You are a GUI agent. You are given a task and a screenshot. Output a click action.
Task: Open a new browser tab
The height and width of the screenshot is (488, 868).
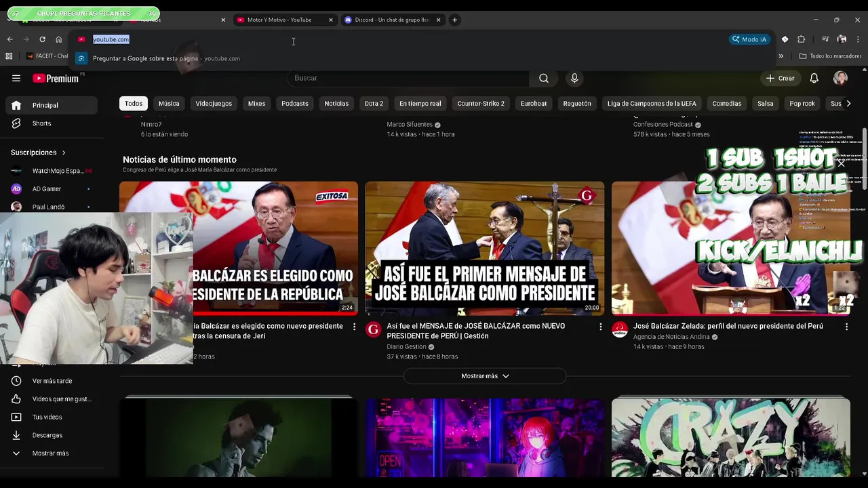coord(455,20)
